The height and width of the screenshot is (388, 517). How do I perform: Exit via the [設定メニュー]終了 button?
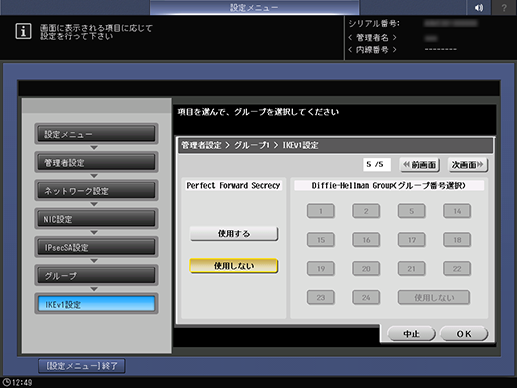tap(82, 366)
